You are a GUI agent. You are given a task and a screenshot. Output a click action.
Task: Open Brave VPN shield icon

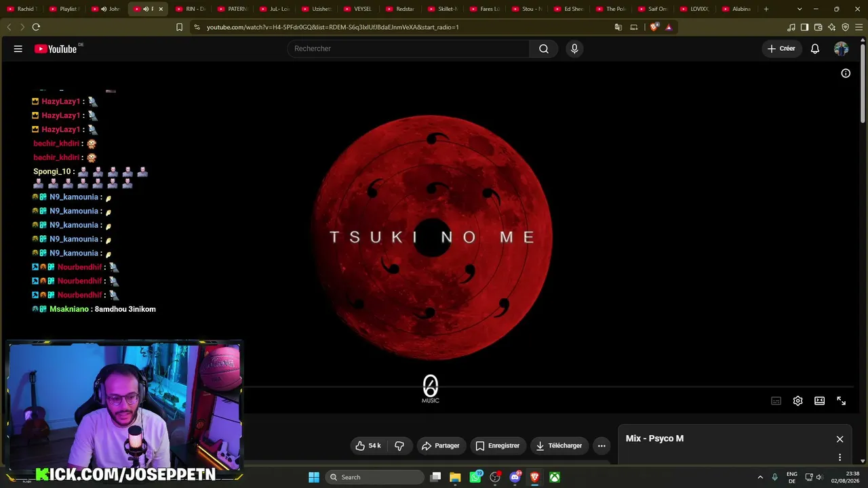(x=845, y=27)
